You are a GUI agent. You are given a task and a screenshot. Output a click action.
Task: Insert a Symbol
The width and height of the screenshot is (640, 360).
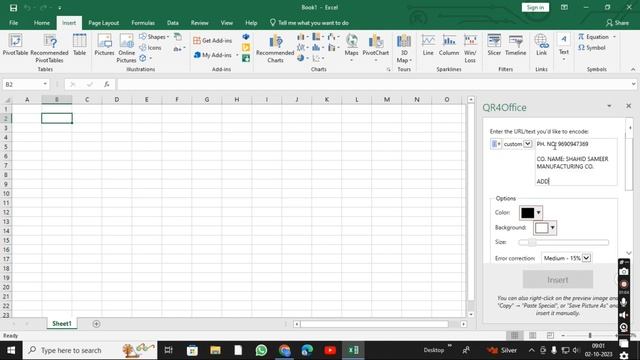click(591, 48)
